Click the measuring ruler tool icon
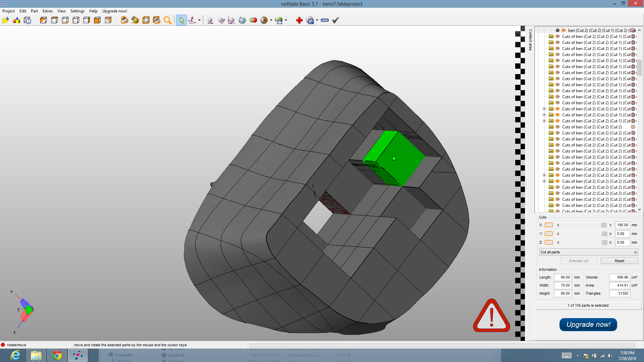The width and height of the screenshot is (644, 362). click(324, 20)
